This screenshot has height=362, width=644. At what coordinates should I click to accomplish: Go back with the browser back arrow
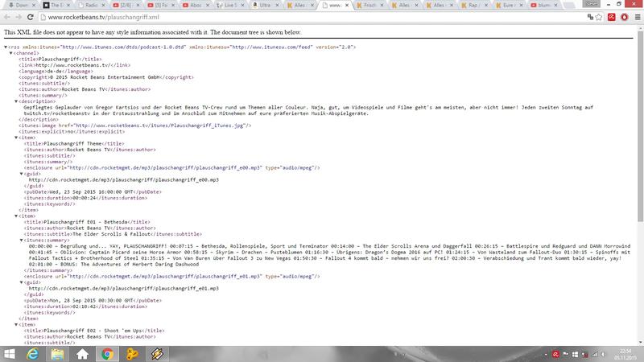pos(7,17)
